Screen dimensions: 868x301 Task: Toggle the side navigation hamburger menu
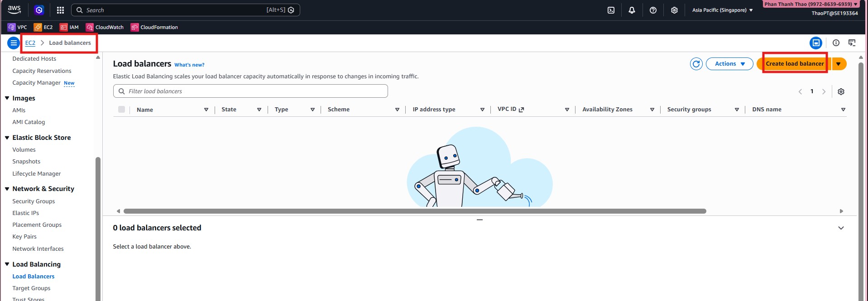click(14, 43)
